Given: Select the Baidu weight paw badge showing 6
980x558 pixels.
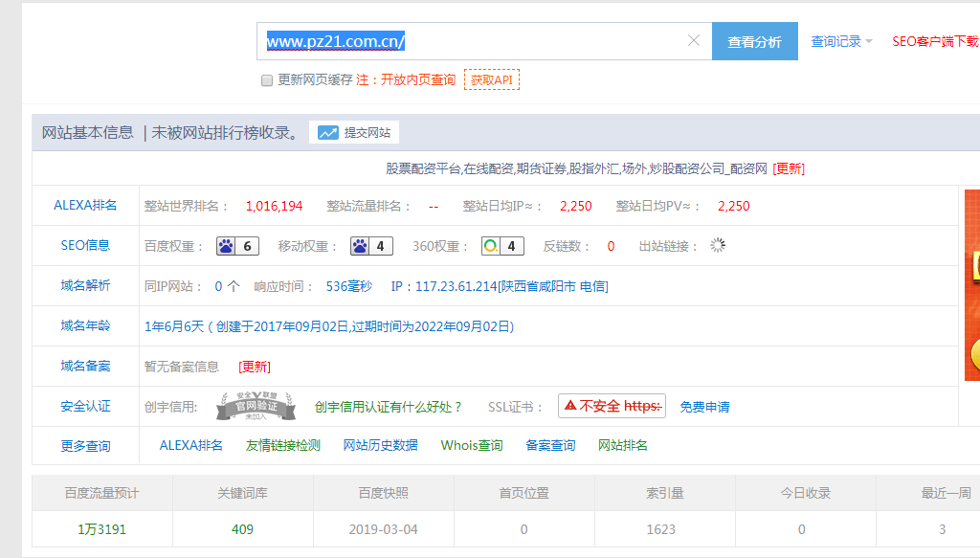Looking at the screenshot, I should pyautogui.click(x=235, y=245).
